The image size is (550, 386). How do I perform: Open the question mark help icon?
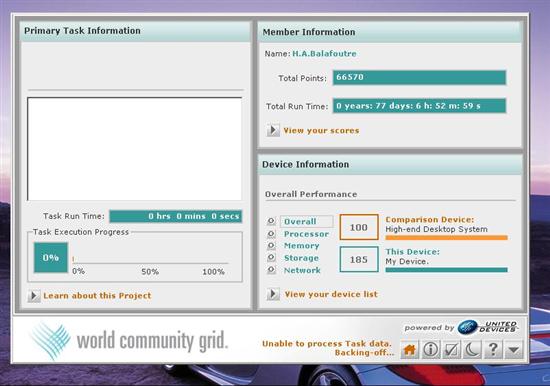click(493, 349)
